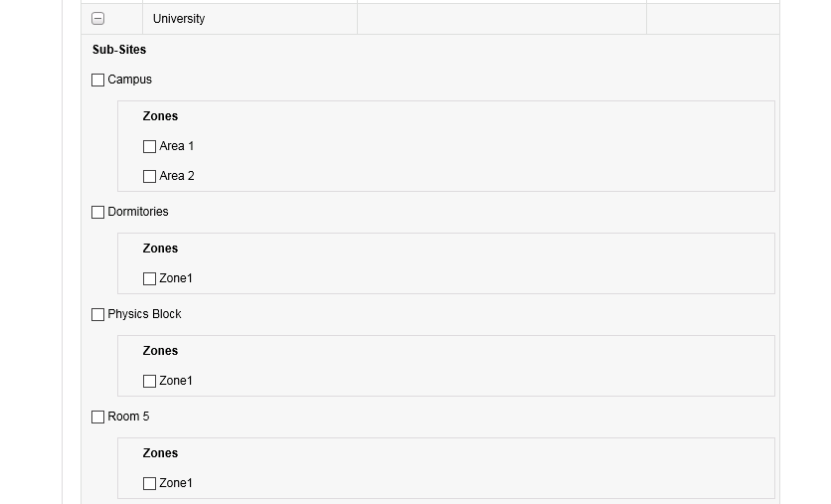Tick the Campus sub-site checkbox

click(x=97, y=81)
